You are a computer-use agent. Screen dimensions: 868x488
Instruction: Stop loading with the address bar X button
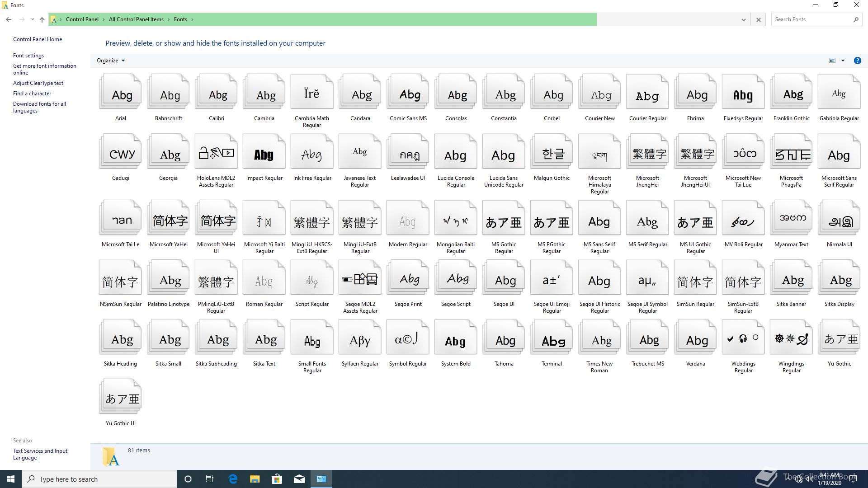coord(759,19)
